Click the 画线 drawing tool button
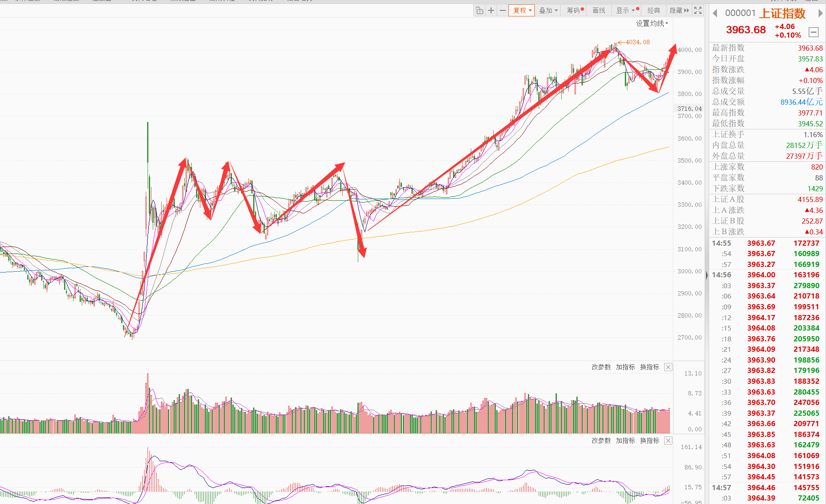The image size is (826, 504). [599, 11]
